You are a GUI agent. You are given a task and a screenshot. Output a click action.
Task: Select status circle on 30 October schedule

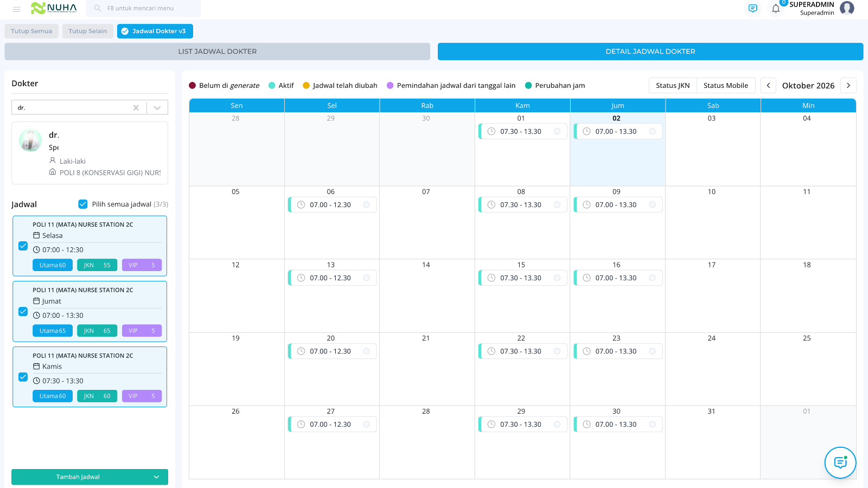pyautogui.click(x=653, y=424)
